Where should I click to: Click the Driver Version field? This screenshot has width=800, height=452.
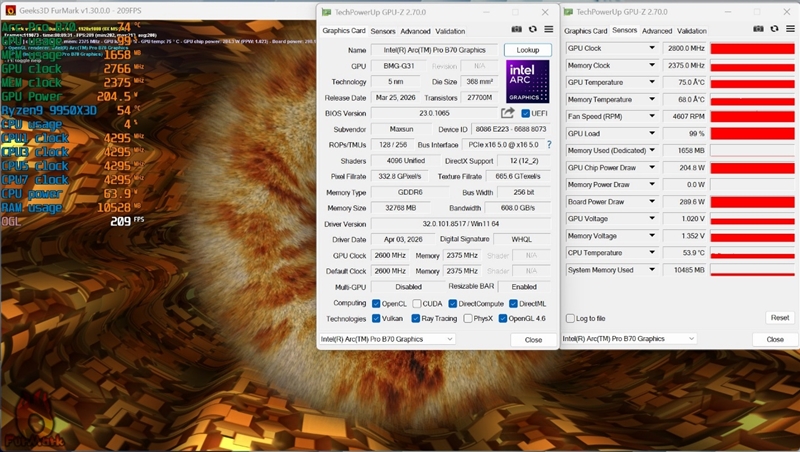coord(461,224)
